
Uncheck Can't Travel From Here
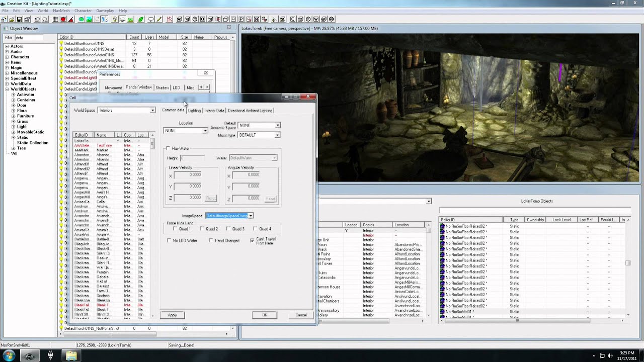(x=252, y=240)
